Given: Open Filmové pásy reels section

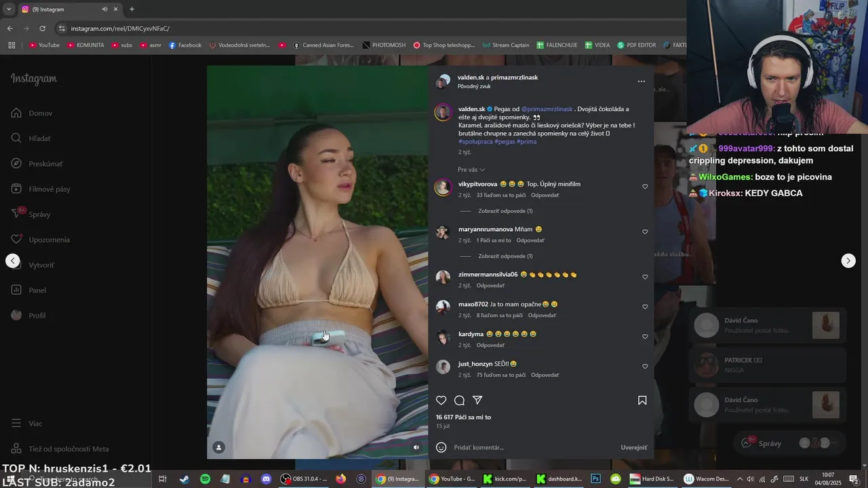Looking at the screenshot, I should [41, 189].
